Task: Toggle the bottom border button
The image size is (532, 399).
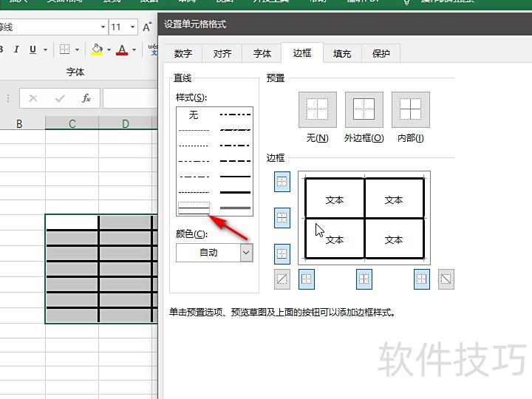Action: tap(282, 253)
